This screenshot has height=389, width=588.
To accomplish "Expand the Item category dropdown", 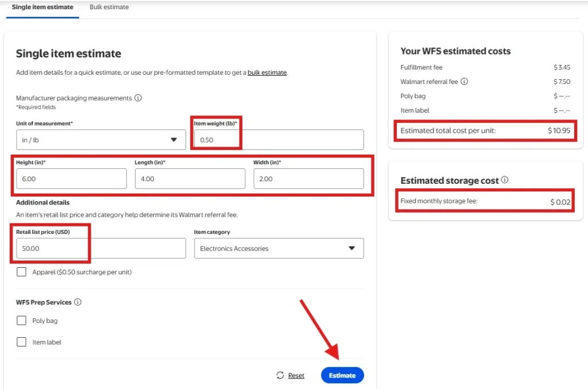I will tap(278, 248).
